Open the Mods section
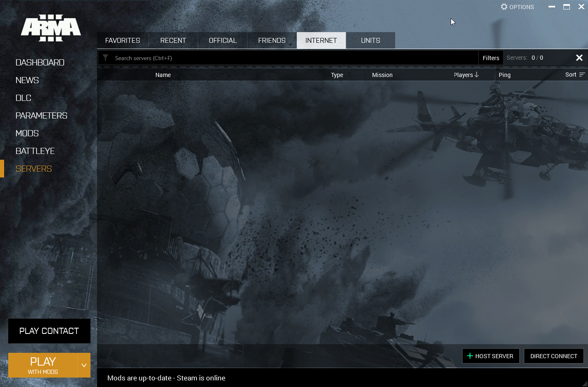The image size is (588, 387). [x=27, y=133]
